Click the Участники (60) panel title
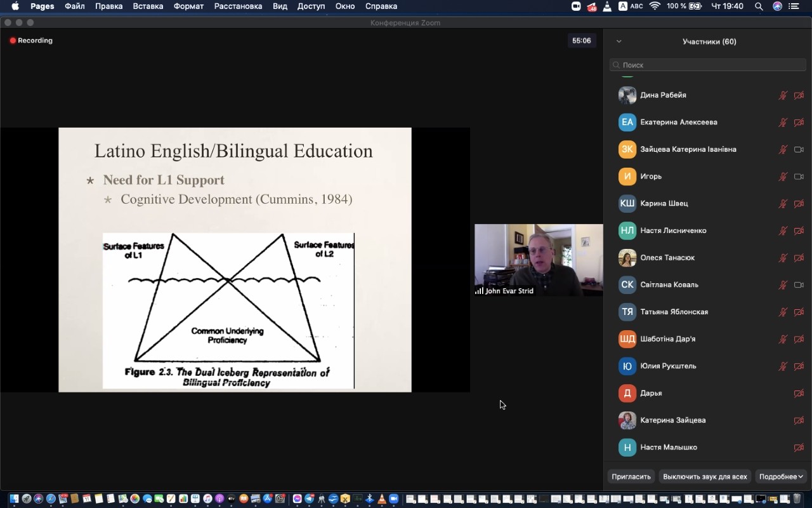Screen dimensions: 812x508 click(709, 41)
